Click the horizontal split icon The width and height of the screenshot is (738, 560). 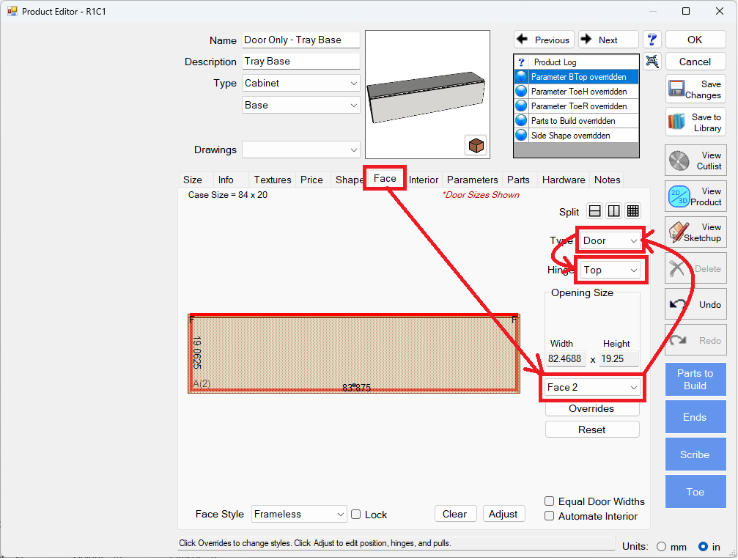pos(595,211)
